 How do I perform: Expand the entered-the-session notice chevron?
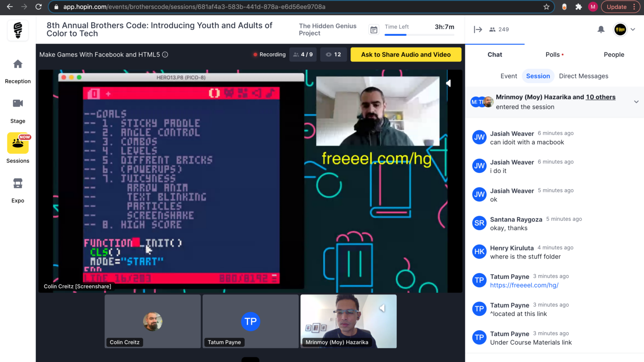coord(636,102)
